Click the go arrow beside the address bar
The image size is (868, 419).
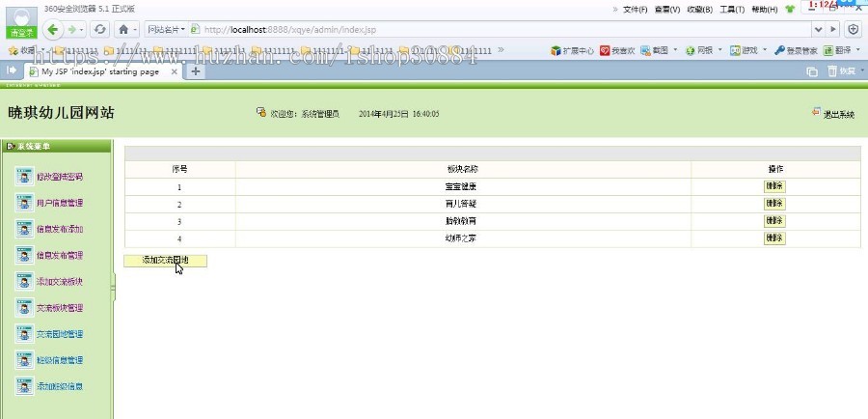[x=832, y=29]
